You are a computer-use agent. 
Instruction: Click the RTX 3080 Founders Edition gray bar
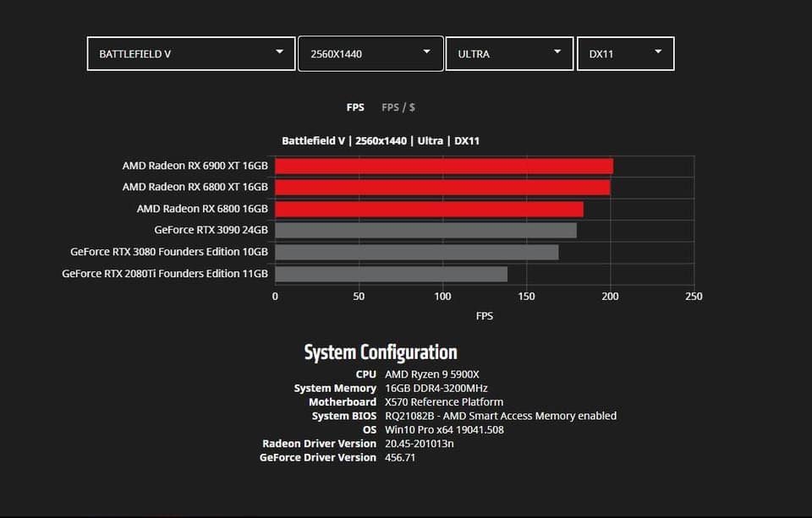pyautogui.click(x=417, y=252)
